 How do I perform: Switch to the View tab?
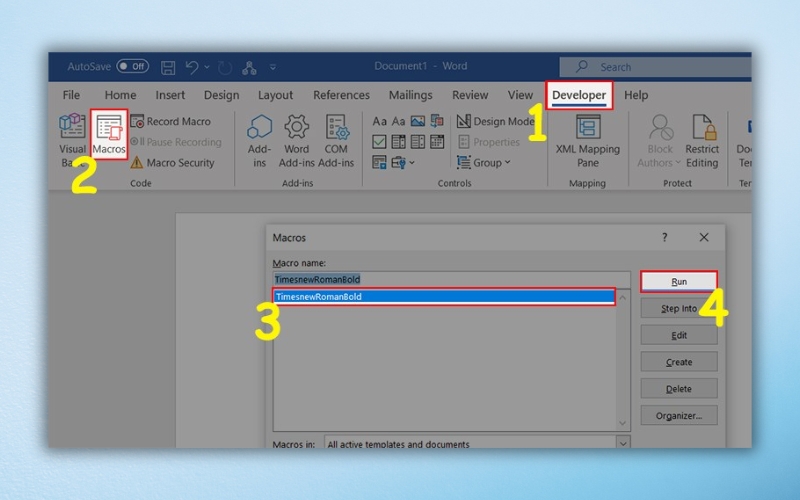[520, 95]
